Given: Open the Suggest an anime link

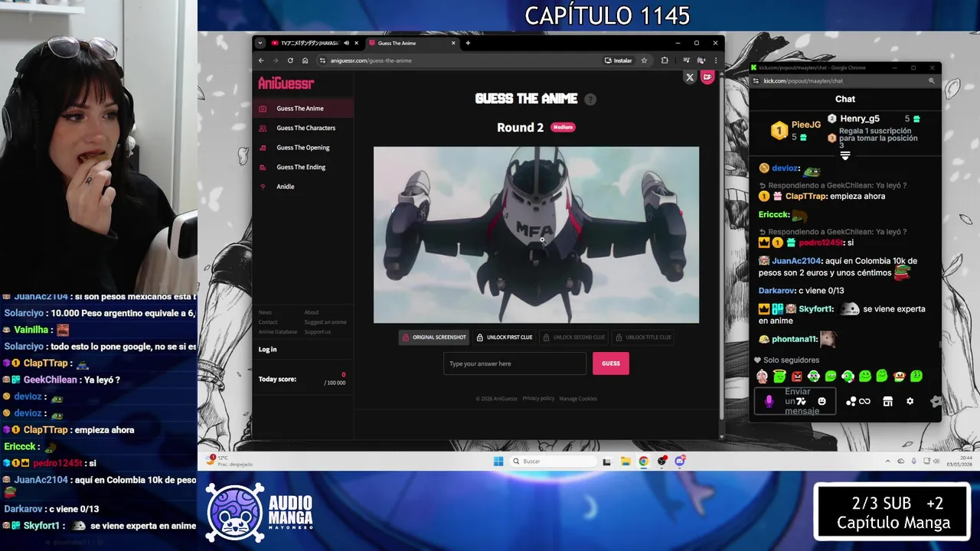Looking at the screenshot, I should coord(325,322).
